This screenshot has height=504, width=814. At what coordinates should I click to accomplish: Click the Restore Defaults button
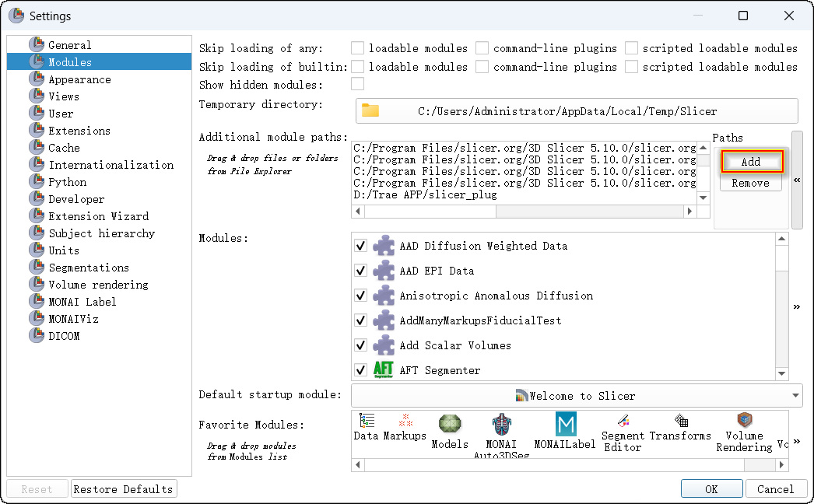tap(123, 489)
